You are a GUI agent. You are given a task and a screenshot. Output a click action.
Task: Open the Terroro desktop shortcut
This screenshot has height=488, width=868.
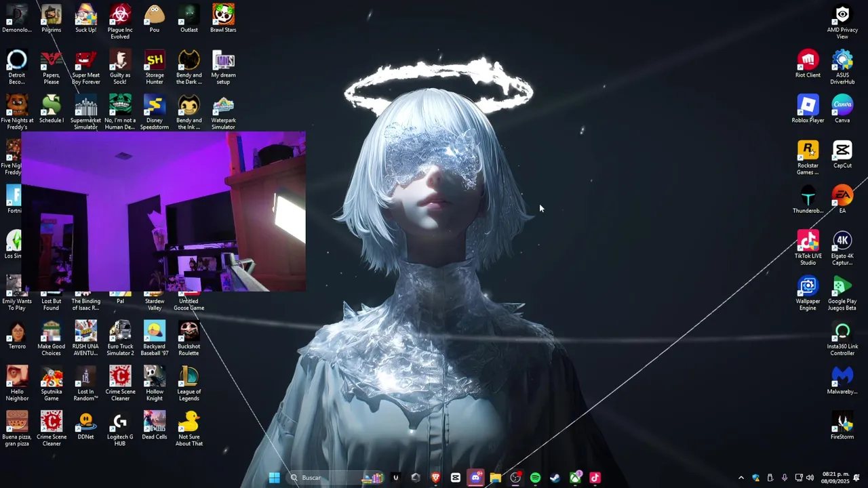[17, 335]
